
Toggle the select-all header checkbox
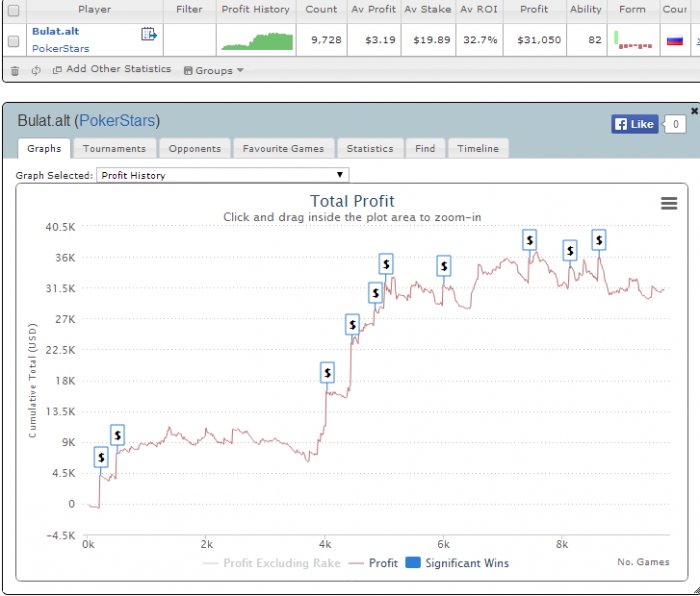14,10
